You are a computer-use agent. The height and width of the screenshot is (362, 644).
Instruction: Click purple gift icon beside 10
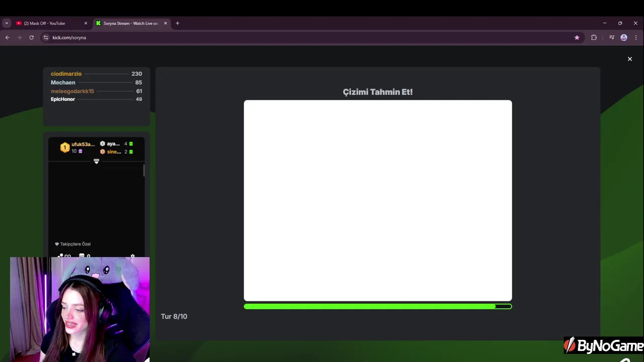coord(80,151)
